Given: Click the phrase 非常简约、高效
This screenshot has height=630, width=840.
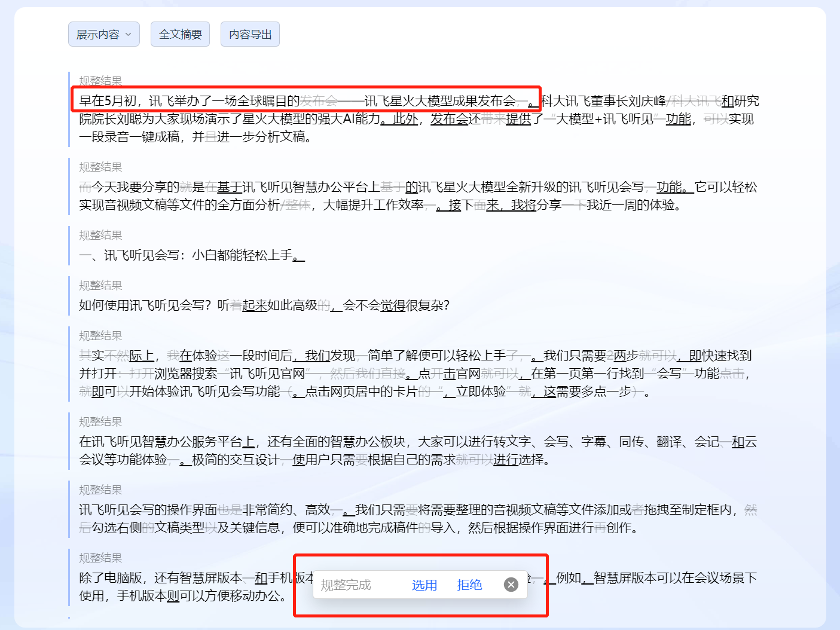Looking at the screenshot, I should [286, 510].
